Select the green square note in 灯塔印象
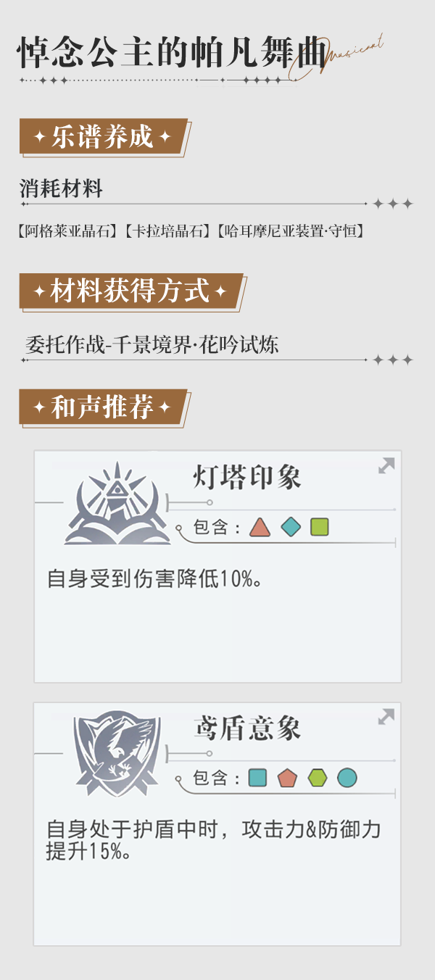This screenshot has width=435, height=980. [x=320, y=527]
